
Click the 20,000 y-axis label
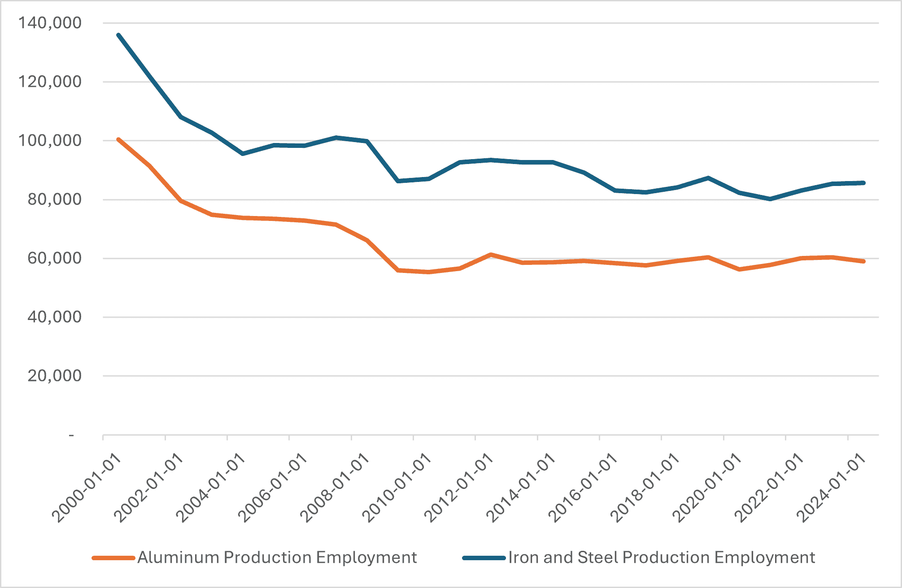tap(55, 376)
